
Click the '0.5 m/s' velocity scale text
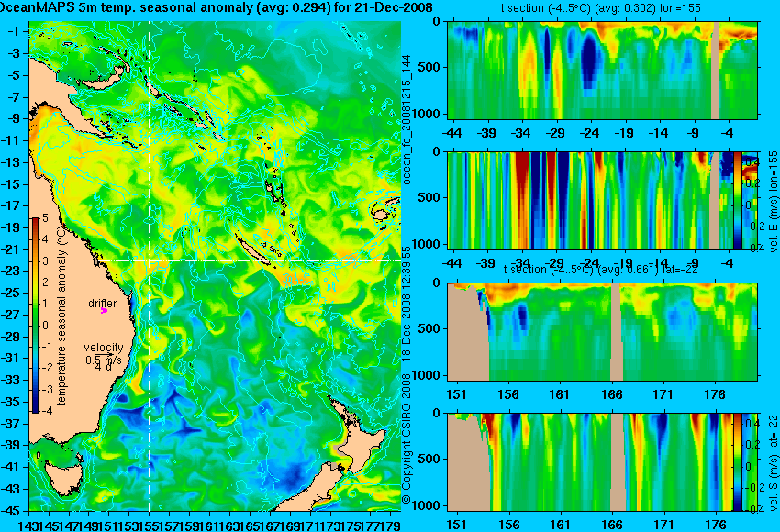click(x=103, y=360)
